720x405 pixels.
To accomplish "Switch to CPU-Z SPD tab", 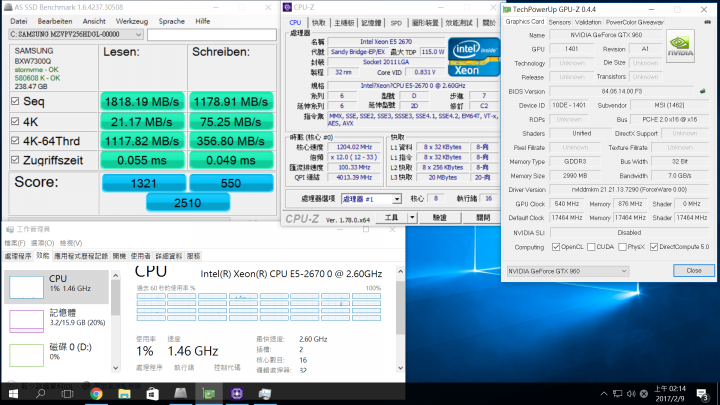I will [x=396, y=22].
